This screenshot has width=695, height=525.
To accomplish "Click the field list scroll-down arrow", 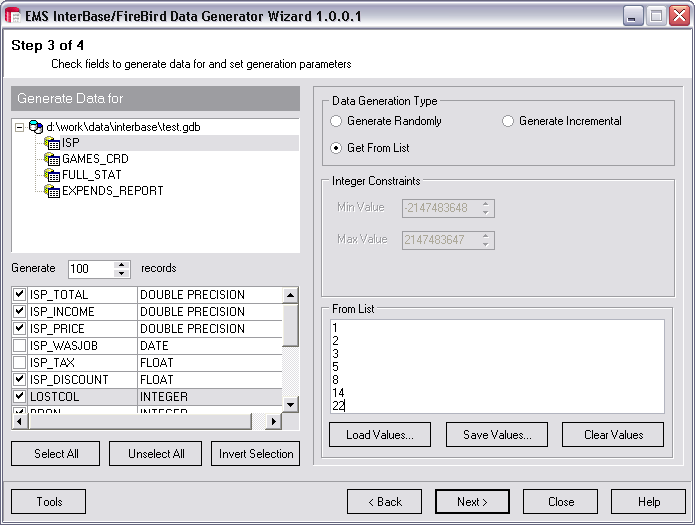I will tap(290, 404).
